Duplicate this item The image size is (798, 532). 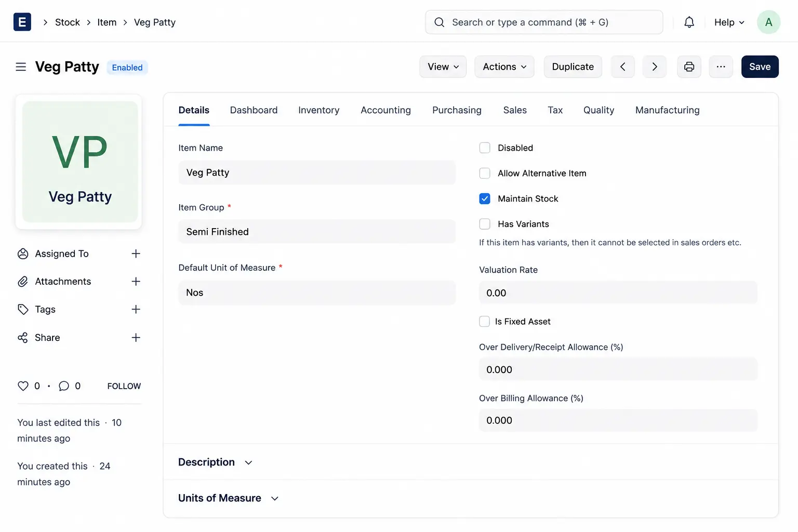click(x=573, y=66)
